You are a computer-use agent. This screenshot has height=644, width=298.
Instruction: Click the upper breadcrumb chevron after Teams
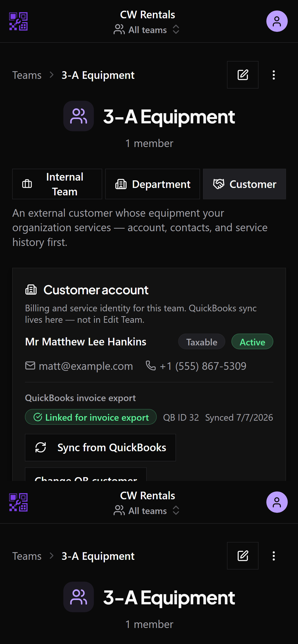click(52, 75)
